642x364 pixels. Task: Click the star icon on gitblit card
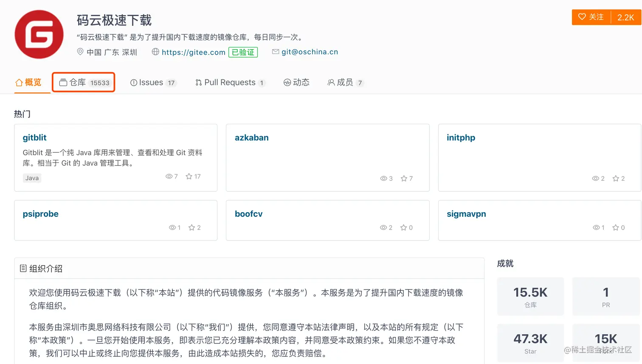point(189,176)
